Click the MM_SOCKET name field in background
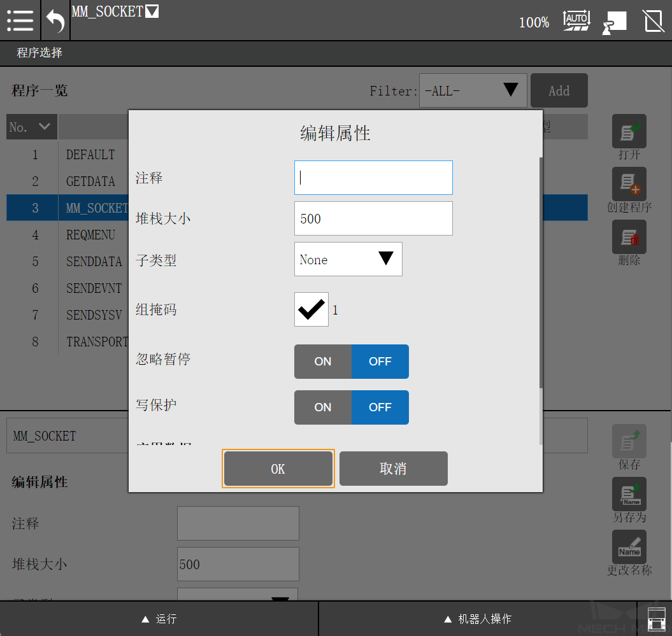This screenshot has width=672, height=636. (68, 436)
